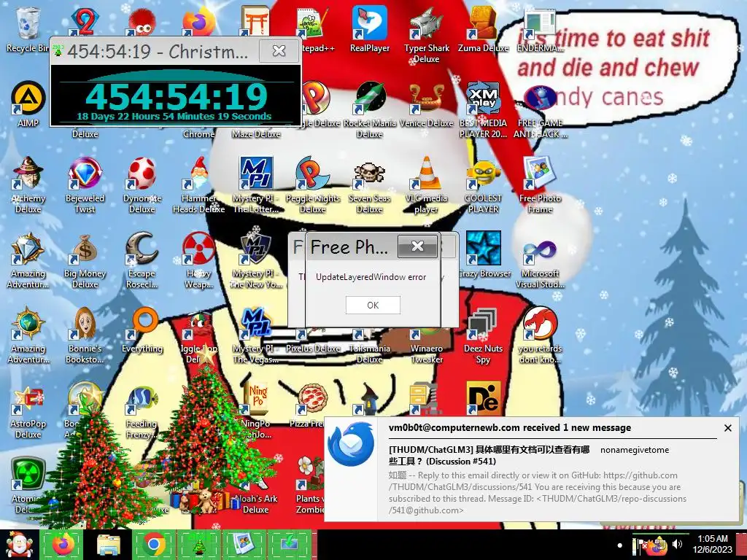The width and height of the screenshot is (747, 560).
Task: Click Thunderbird logo in notification
Action: tap(351, 444)
